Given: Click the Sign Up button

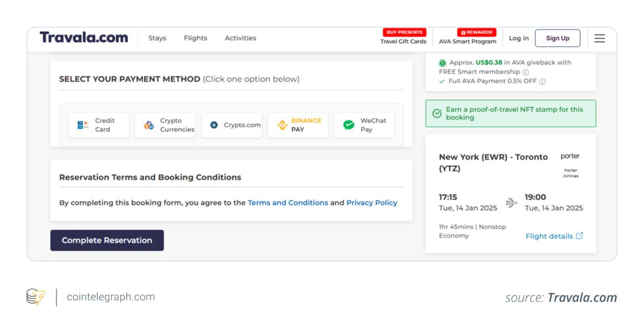Looking at the screenshot, I should click(558, 38).
